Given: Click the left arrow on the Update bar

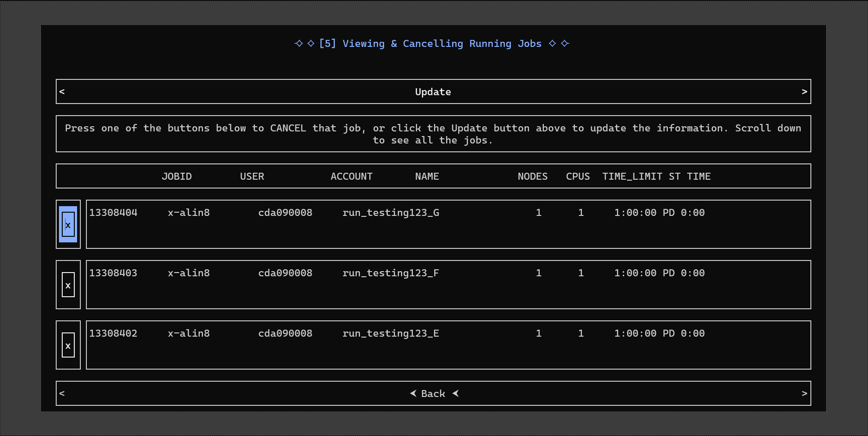Looking at the screenshot, I should (62, 91).
